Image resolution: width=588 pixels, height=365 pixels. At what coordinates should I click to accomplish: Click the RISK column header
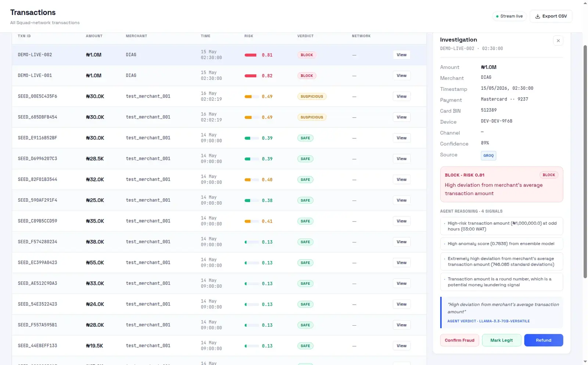coord(249,36)
